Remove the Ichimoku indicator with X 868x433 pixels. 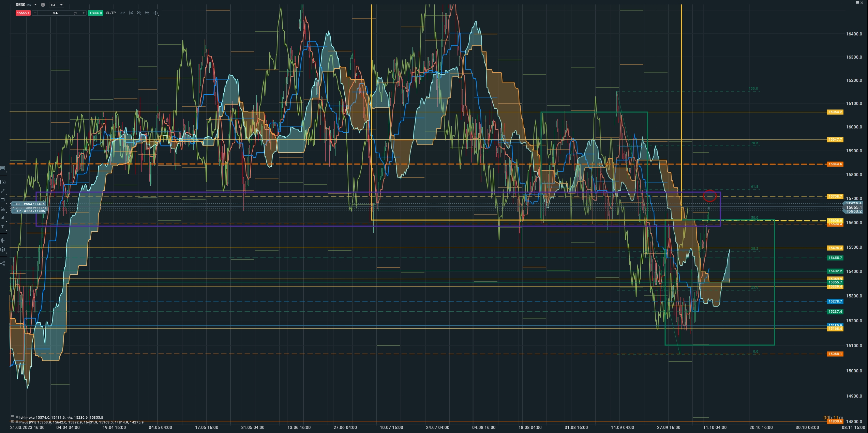pyautogui.click(x=17, y=417)
